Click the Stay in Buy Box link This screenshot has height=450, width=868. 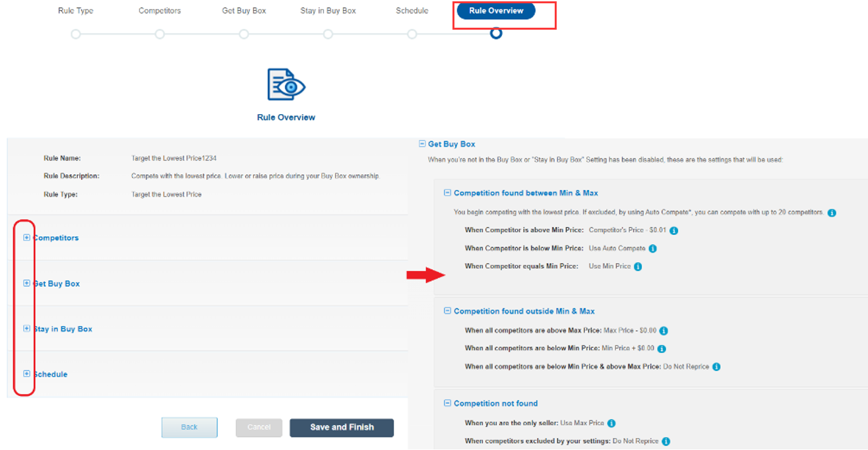(63, 329)
